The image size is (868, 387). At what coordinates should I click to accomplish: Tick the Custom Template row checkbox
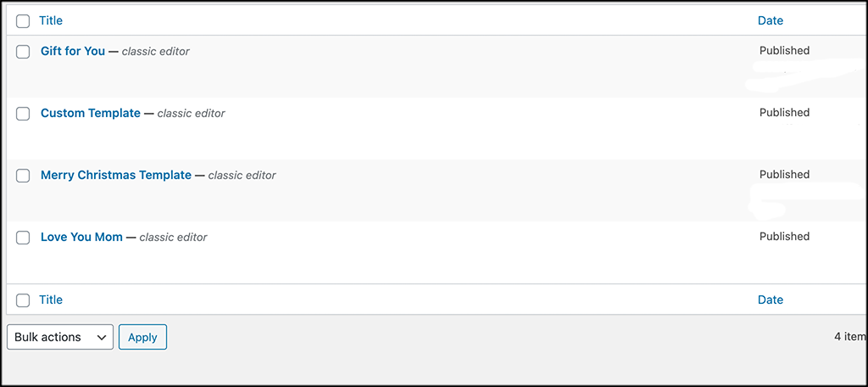pos(24,114)
